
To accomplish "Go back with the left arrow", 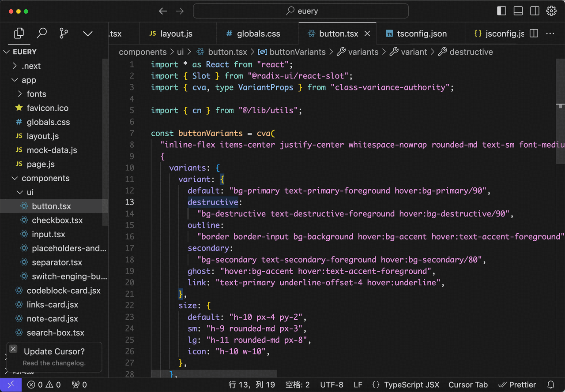I will [163, 11].
